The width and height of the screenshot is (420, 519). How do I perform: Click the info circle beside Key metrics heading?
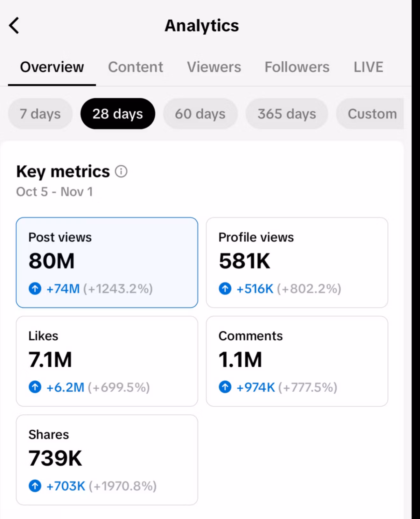tap(121, 171)
